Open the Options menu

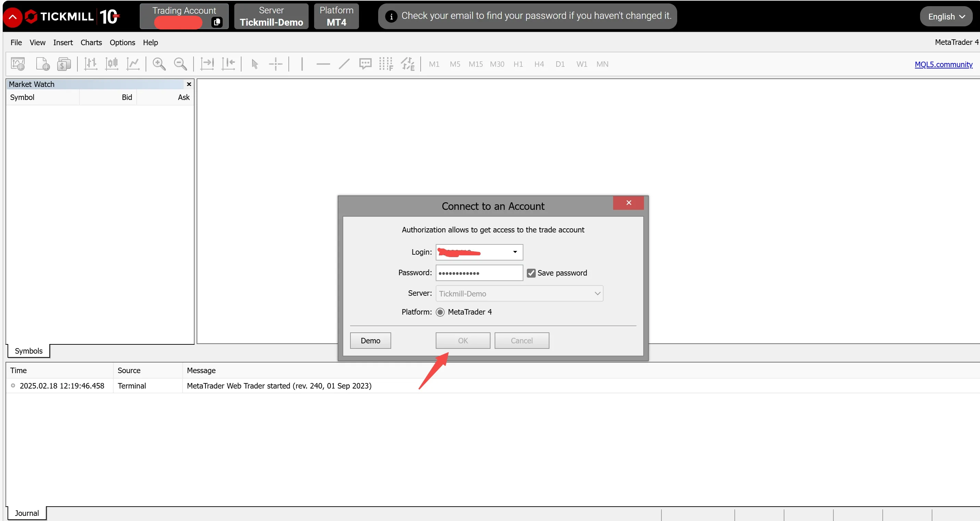click(x=122, y=42)
